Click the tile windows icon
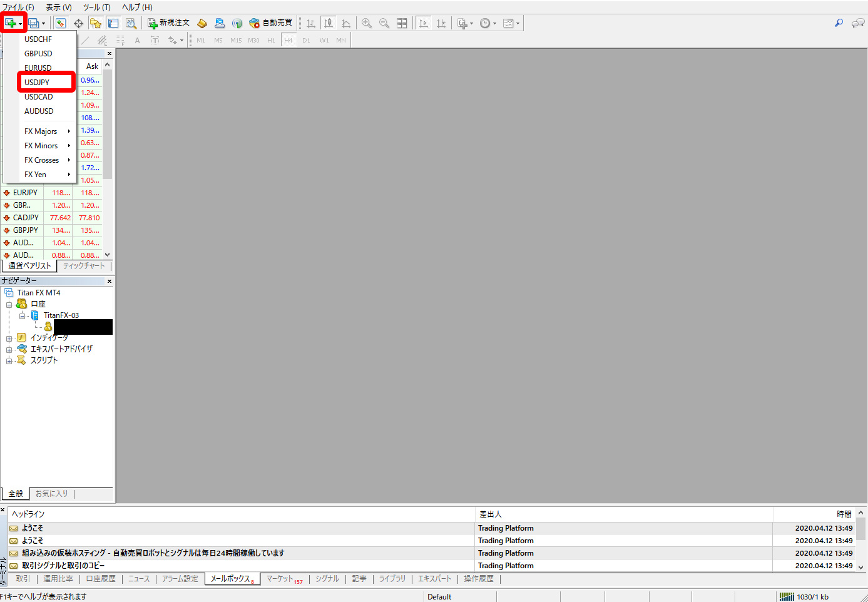This screenshot has width=868, height=602. (402, 23)
